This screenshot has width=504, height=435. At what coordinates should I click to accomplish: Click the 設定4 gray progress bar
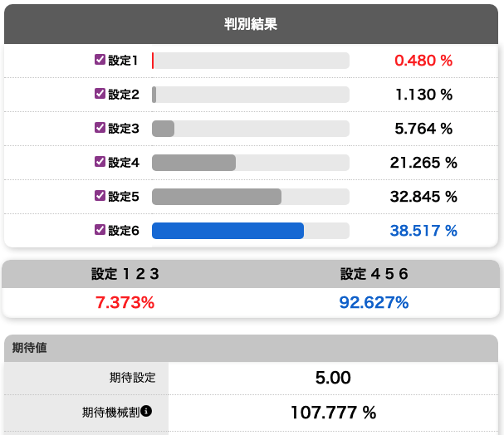pyautogui.click(x=193, y=163)
